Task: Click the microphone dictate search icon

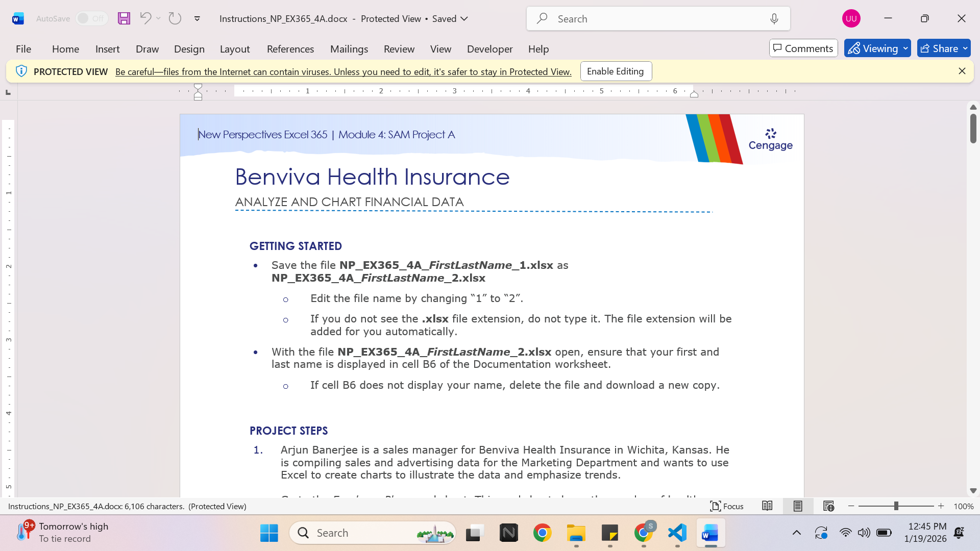Action: pos(774,19)
